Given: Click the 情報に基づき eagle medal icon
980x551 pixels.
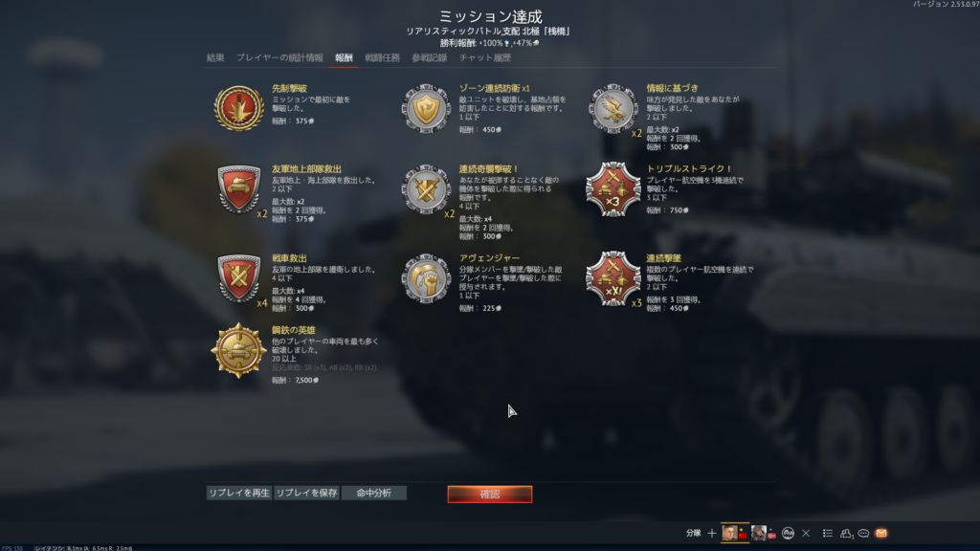Looking at the screenshot, I should coord(613,109).
